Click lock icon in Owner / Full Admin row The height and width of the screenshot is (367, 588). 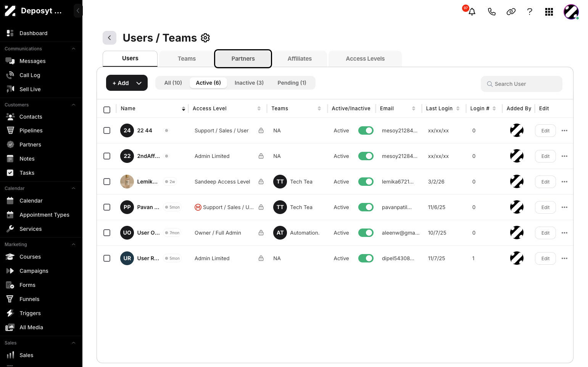(261, 233)
